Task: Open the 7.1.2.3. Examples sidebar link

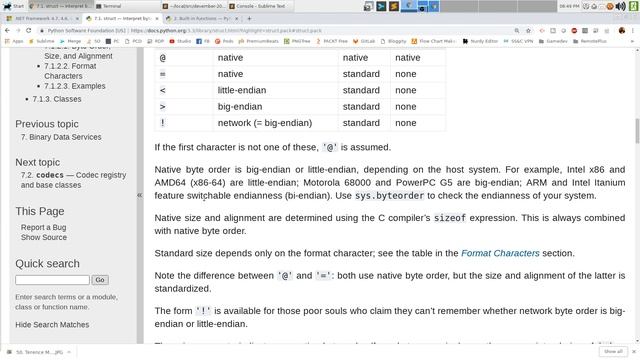Action: click(75, 86)
